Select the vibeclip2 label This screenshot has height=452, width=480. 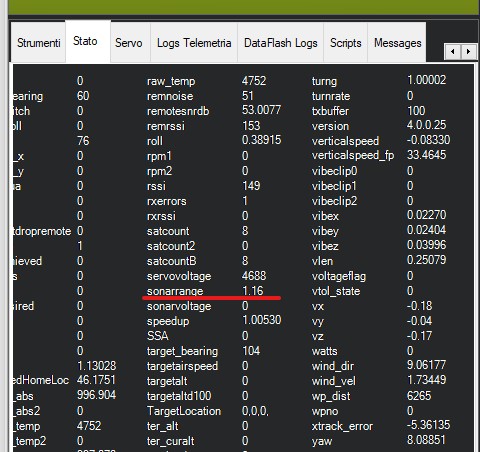[334, 201]
